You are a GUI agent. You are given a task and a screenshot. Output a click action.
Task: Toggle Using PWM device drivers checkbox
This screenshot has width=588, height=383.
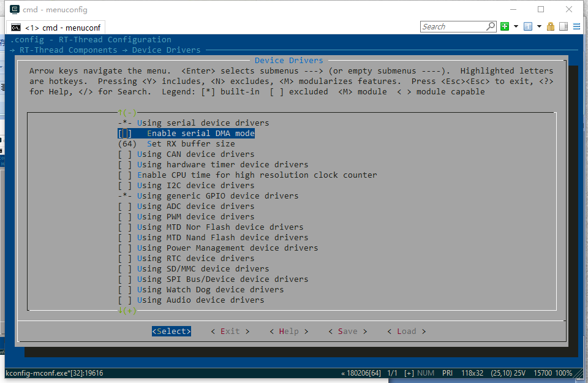point(125,217)
